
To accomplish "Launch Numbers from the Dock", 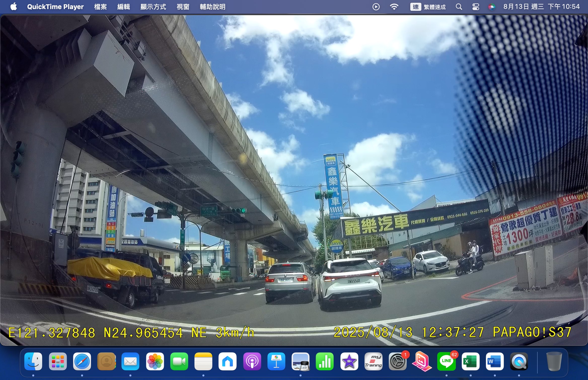I will click(x=325, y=362).
